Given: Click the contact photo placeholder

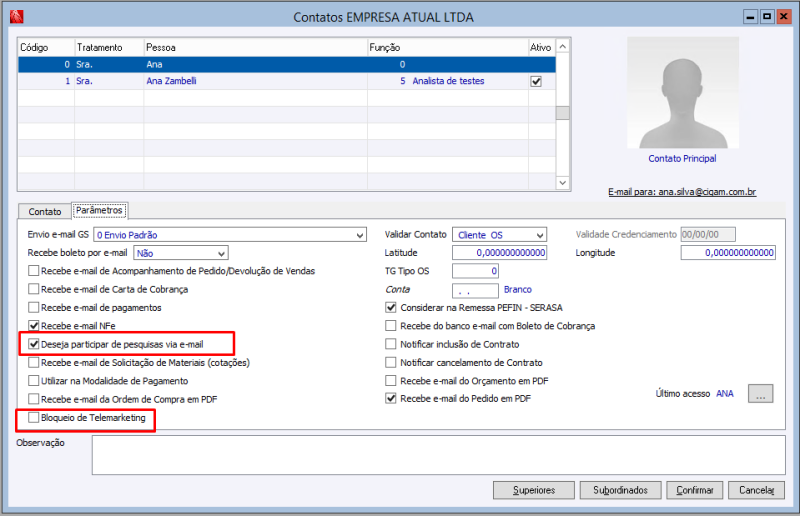Looking at the screenshot, I should (x=683, y=93).
